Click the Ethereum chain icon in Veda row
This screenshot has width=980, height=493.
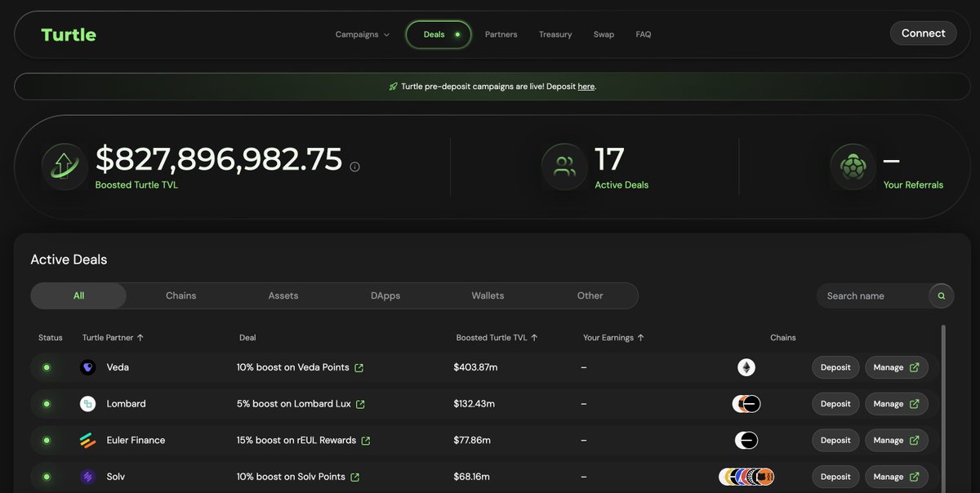click(x=746, y=367)
